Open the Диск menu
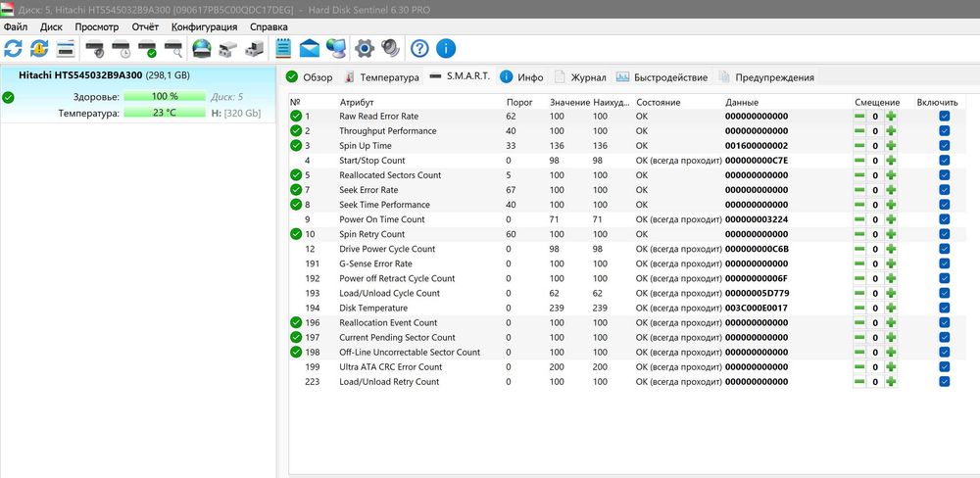Screen dimensions: 980x478 click(51, 26)
